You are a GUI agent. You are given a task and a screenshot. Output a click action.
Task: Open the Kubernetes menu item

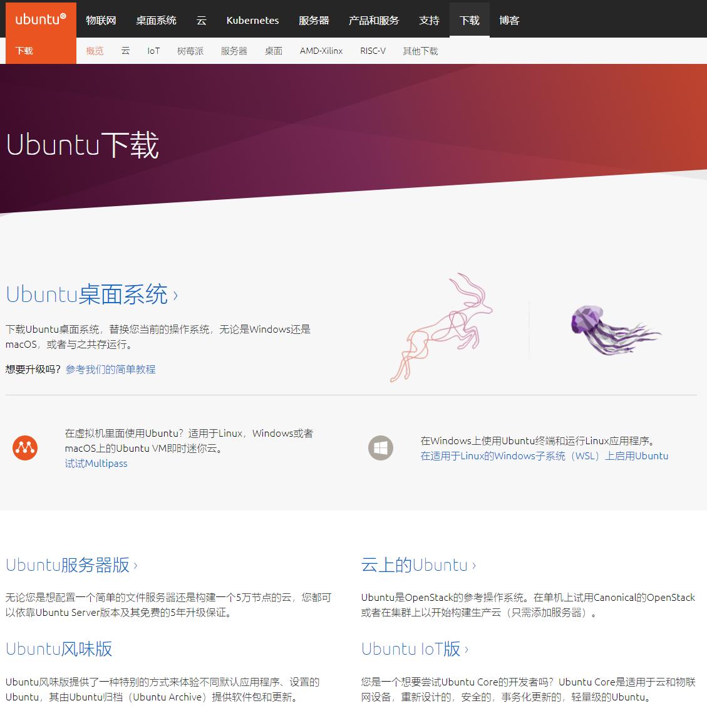(x=252, y=19)
